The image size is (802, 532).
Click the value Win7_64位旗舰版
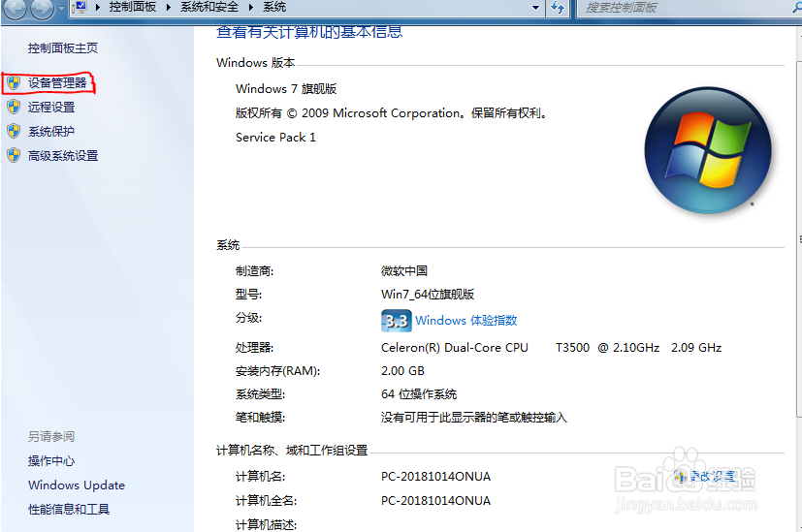pos(428,295)
